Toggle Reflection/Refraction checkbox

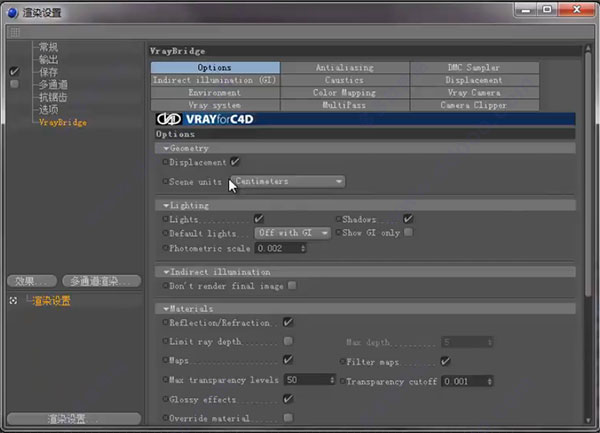[x=288, y=322]
